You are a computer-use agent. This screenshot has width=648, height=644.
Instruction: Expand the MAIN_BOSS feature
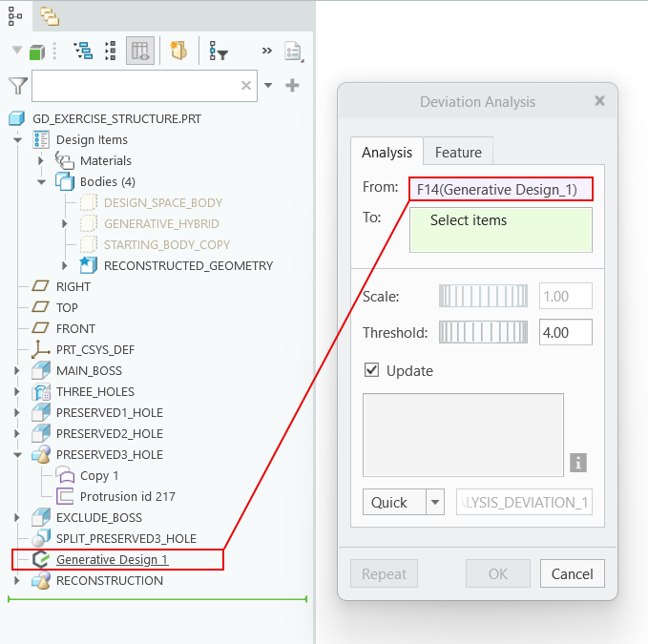(16, 370)
